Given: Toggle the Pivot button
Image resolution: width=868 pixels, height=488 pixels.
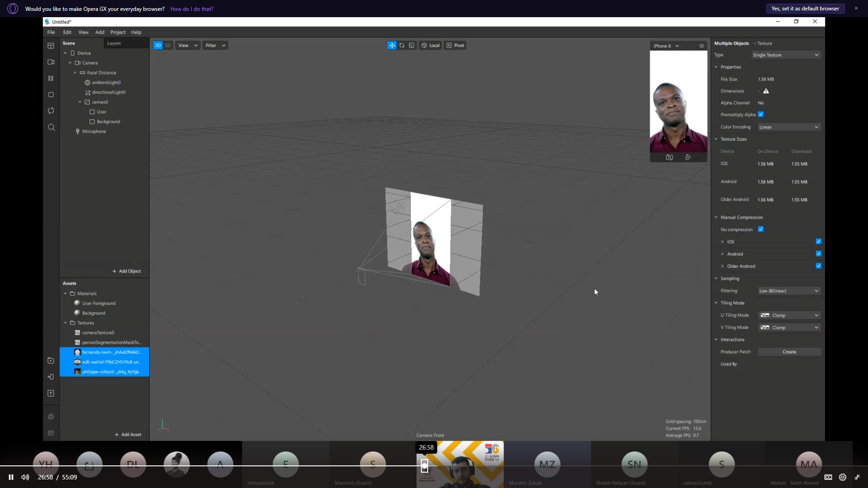Looking at the screenshot, I should 455,45.
